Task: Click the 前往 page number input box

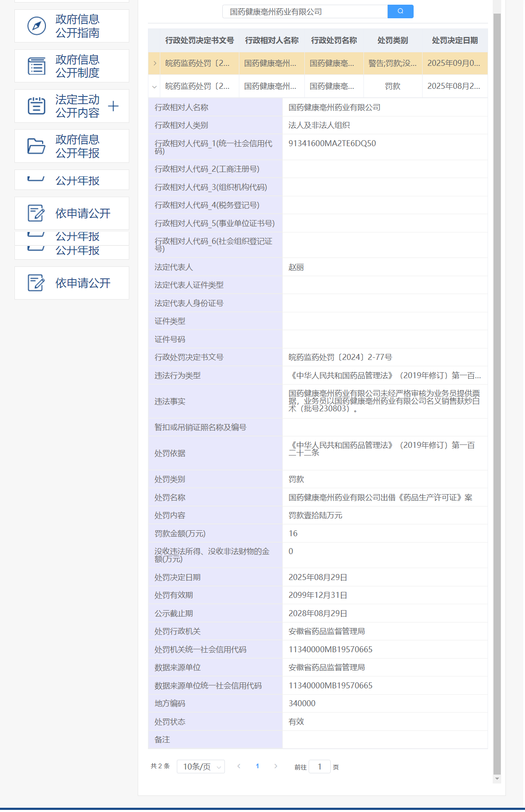Action: (x=320, y=767)
